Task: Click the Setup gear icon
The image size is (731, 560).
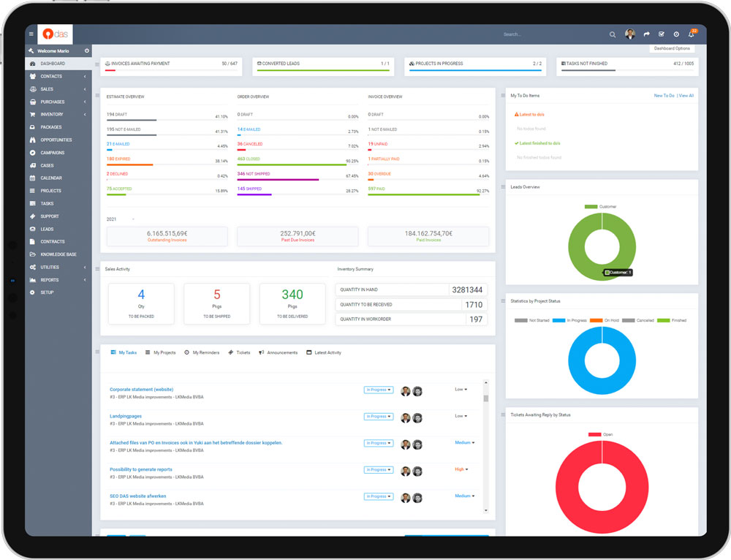Action: click(32, 292)
